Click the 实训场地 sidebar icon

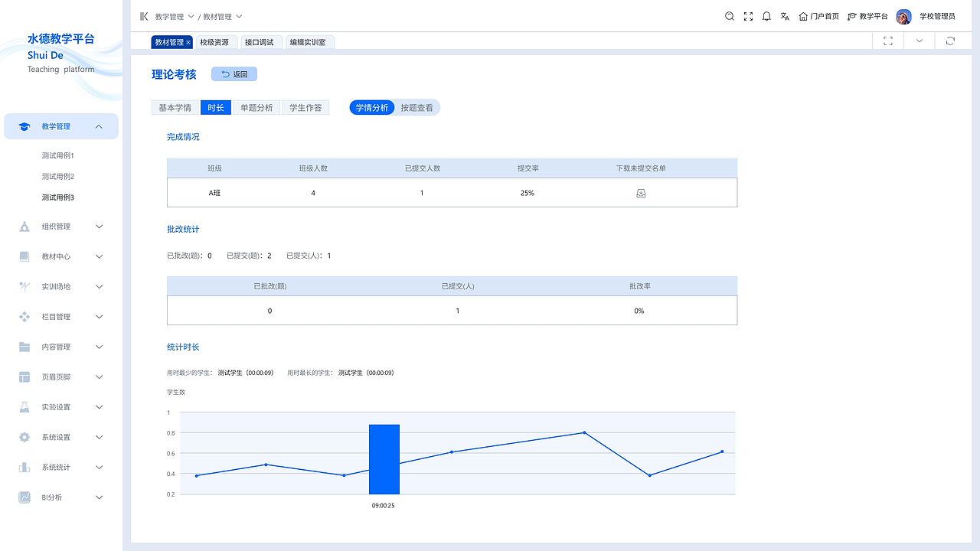coord(24,286)
